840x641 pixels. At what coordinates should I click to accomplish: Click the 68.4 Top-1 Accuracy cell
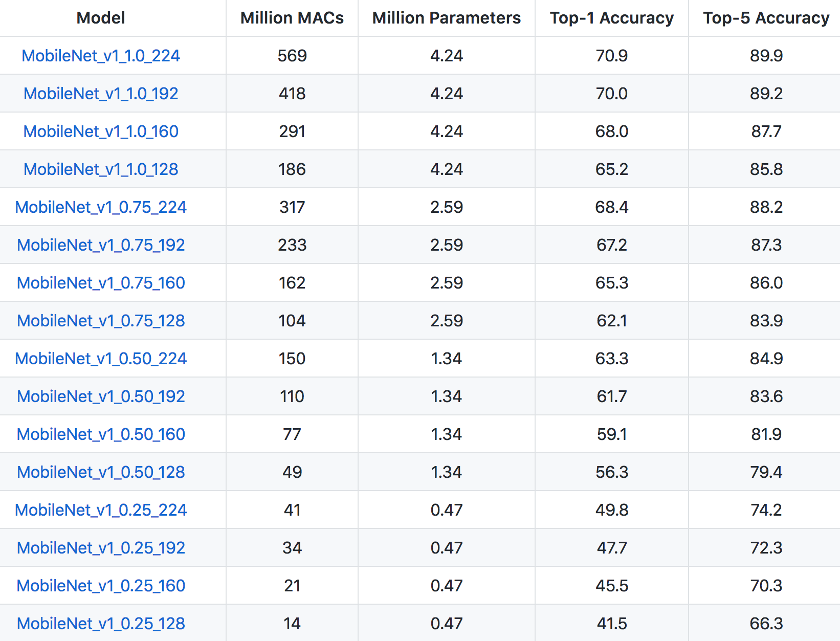pyautogui.click(x=612, y=207)
